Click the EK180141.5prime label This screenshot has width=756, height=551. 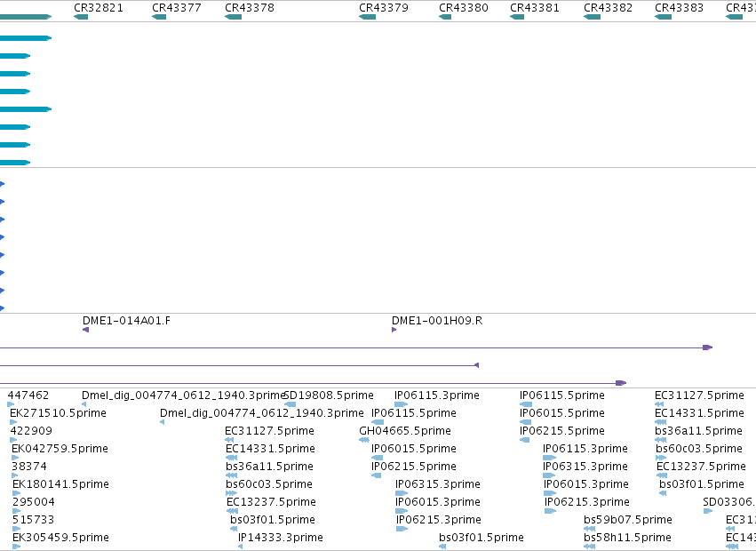[60, 484]
